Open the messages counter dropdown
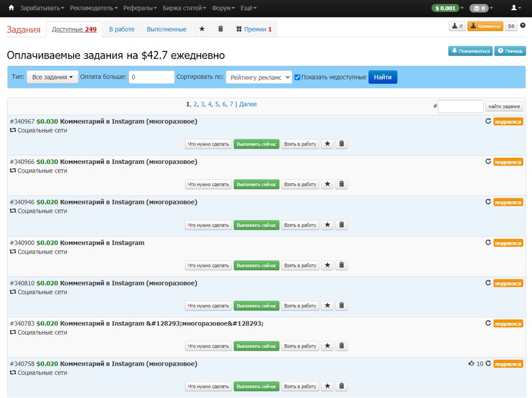Screen dimensions: 532x398 481,8
